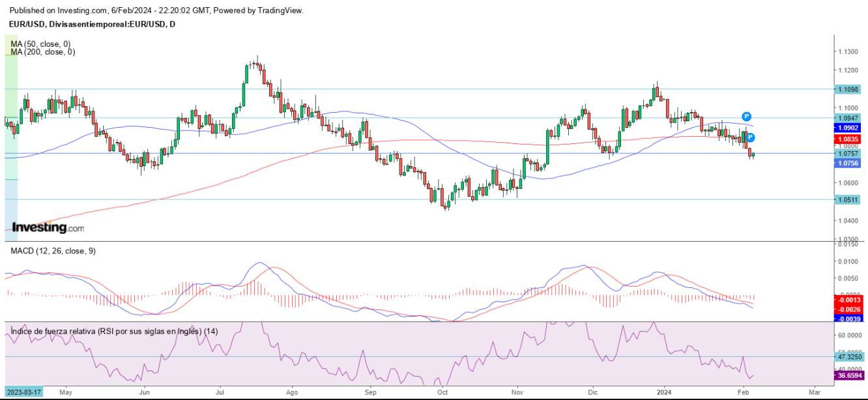Click the 2023-03-17 date tag on time axis
Viewport: 868px width, 400px height.
(x=24, y=393)
